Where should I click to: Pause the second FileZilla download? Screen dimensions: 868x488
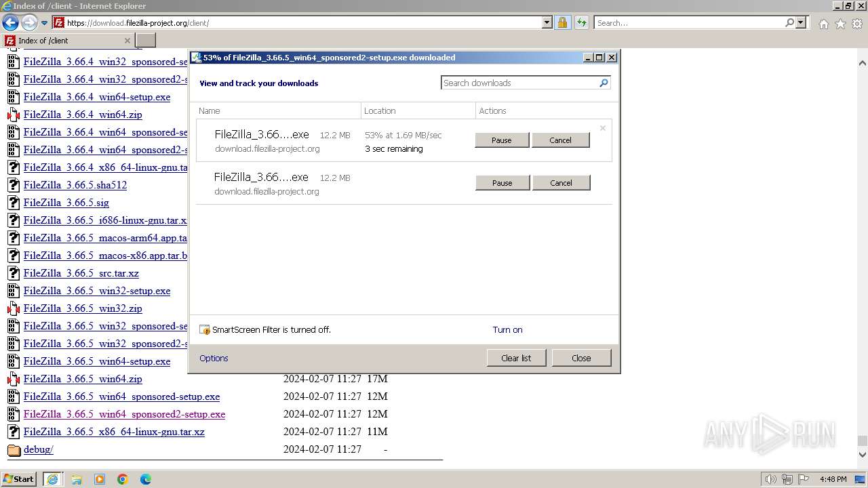tap(502, 183)
